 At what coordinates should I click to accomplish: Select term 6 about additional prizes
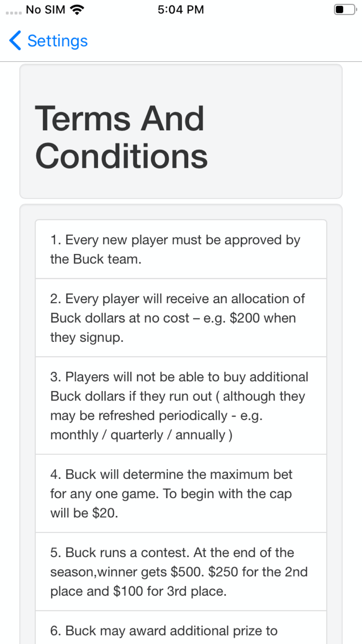(x=181, y=630)
